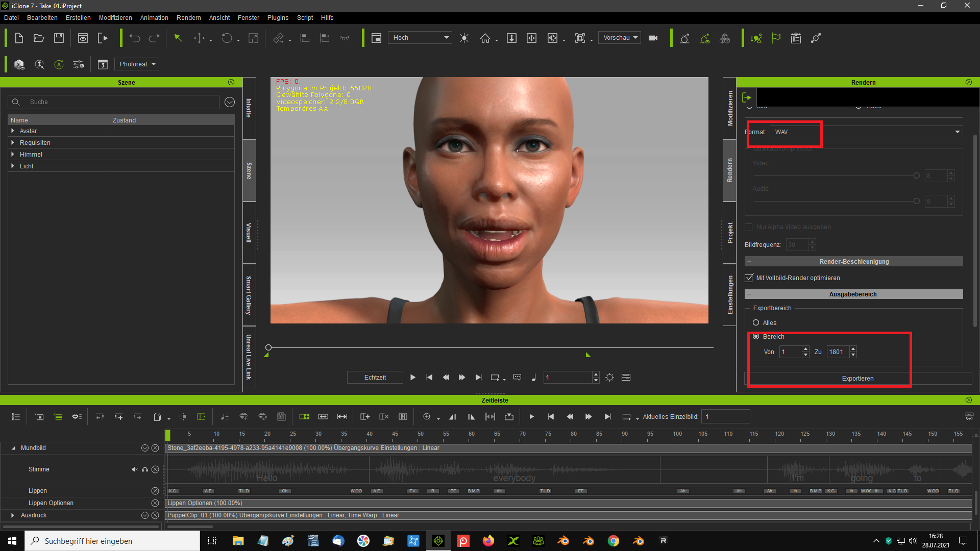The height and width of the screenshot is (551, 980).
Task: Click the speech bubble icon in playback bar
Action: coord(517,378)
